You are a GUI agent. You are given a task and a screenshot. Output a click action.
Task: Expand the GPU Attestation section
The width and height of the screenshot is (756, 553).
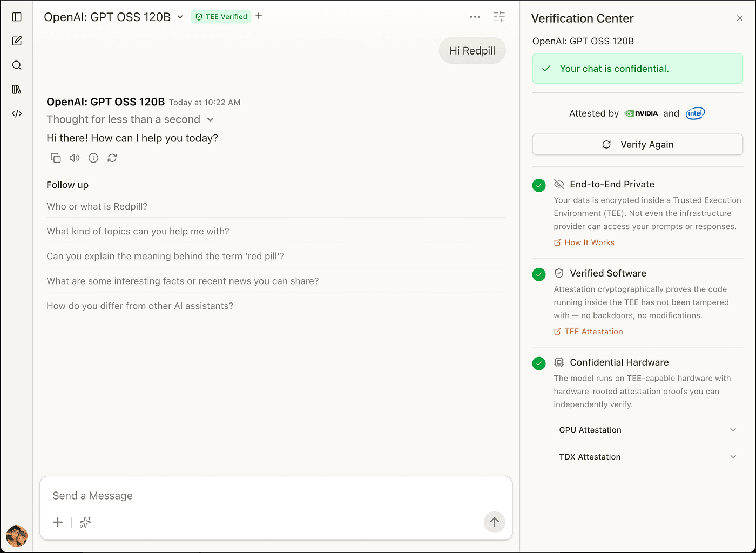(647, 430)
